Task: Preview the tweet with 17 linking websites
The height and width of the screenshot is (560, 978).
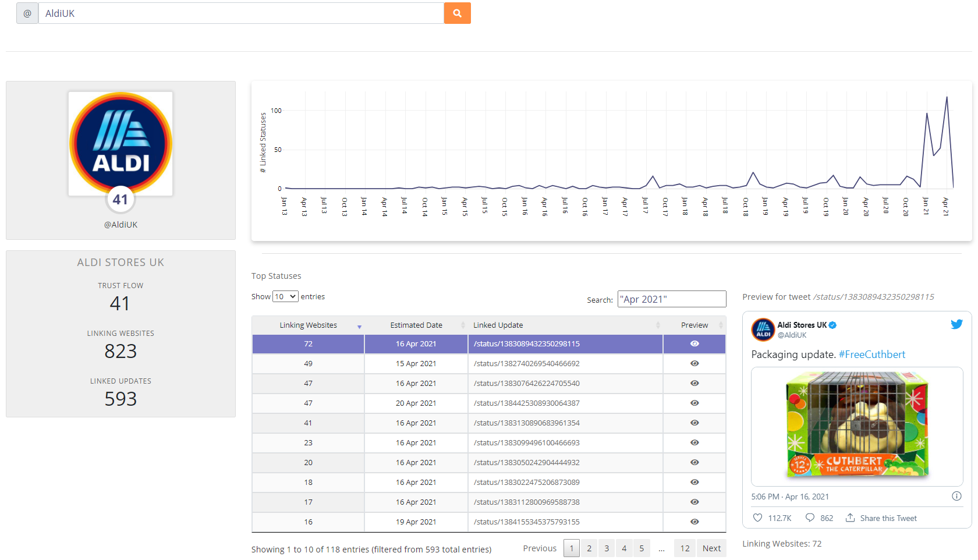Action: tap(694, 502)
